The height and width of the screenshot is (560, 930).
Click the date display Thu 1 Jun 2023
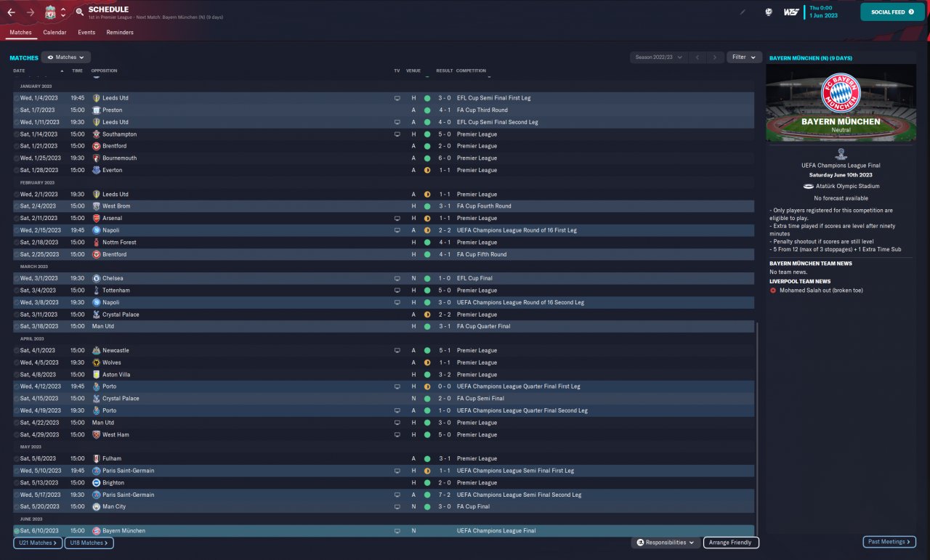pyautogui.click(x=823, y=12)
